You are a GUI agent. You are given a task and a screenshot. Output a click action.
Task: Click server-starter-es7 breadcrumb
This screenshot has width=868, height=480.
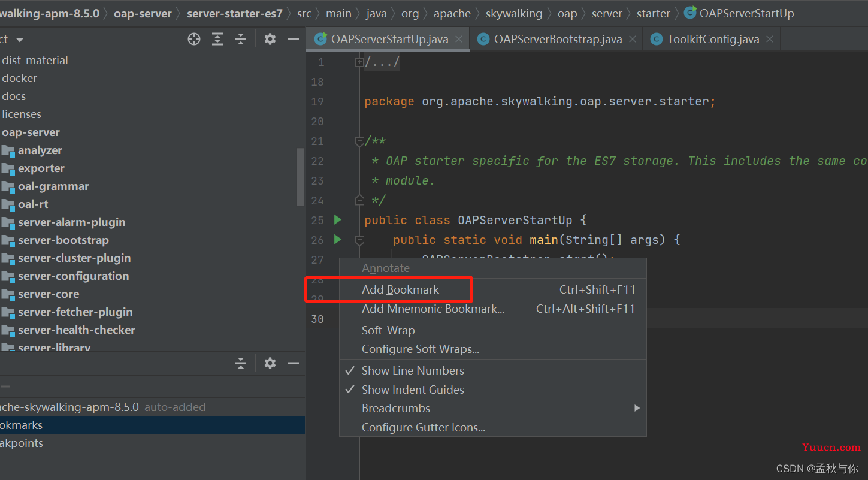pos(234,13)
